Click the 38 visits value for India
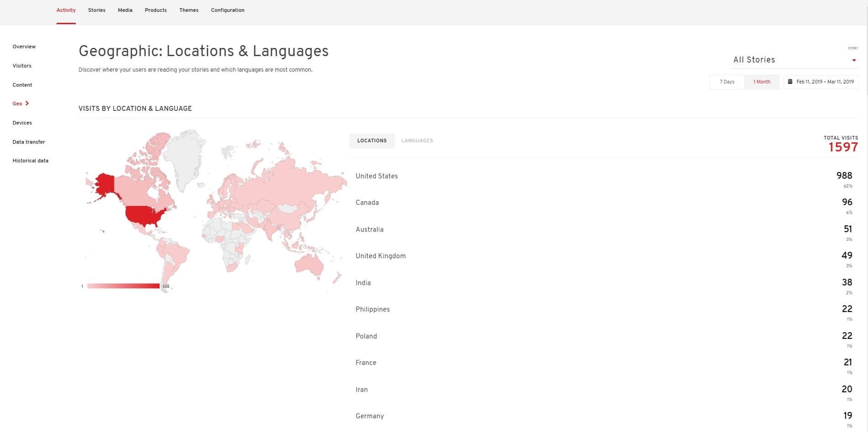 (x=847, y=282)
